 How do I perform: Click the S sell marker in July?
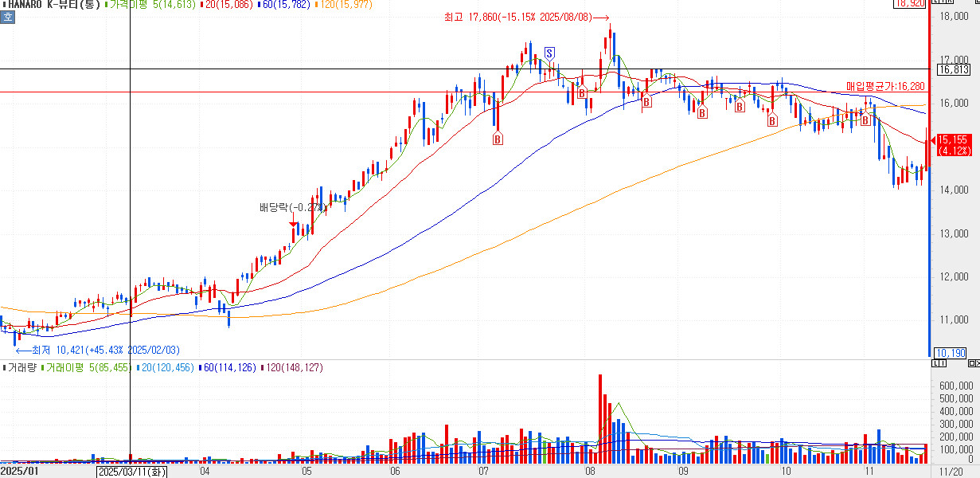click(549, 53)
